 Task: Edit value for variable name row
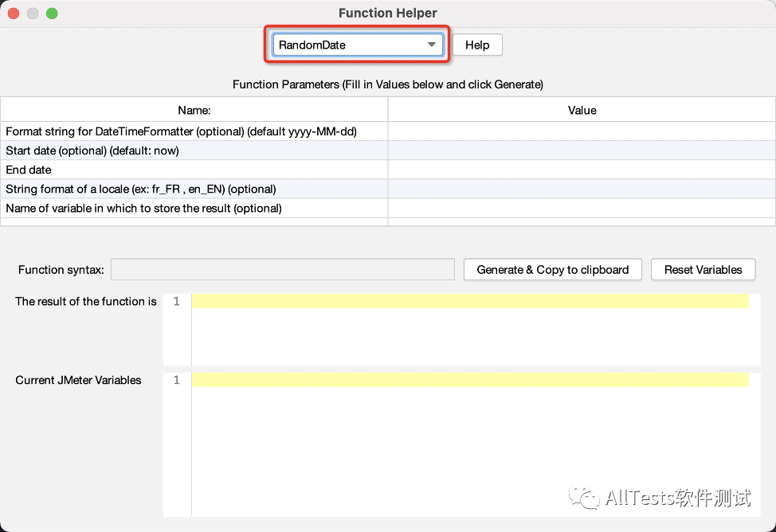(x=582, y=209)
